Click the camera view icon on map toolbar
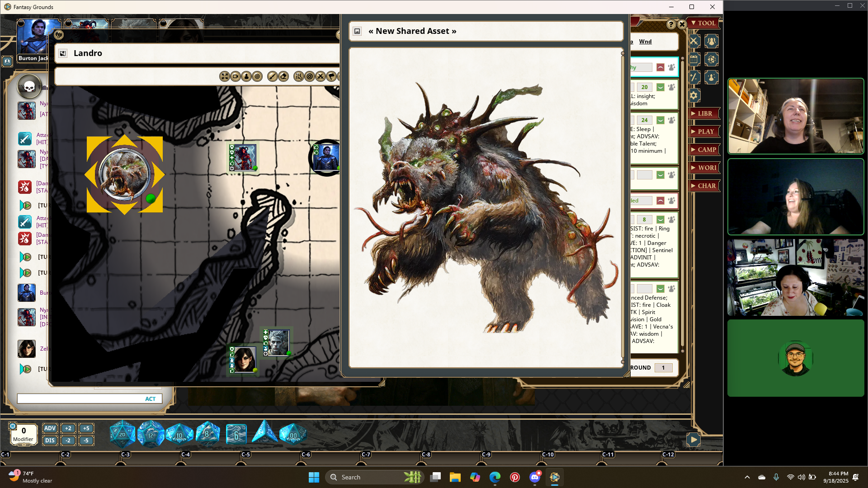 point(236,76)
